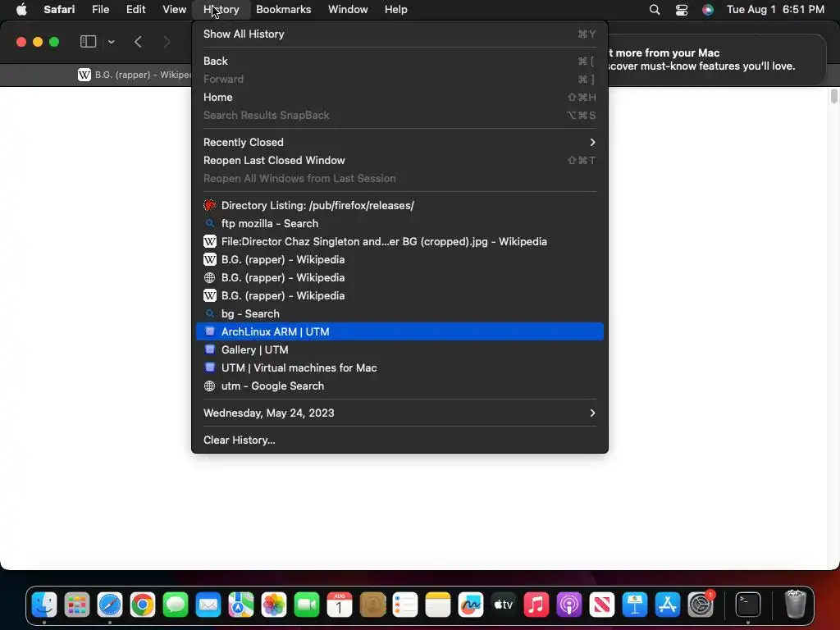Launch Google Chrome from Dock

(143, 605)
